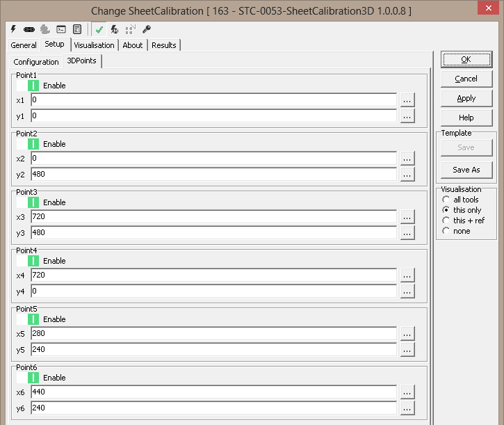504x425 pixels.
Task: Open the ellipsis button next to y2
Action: (407, 174)
